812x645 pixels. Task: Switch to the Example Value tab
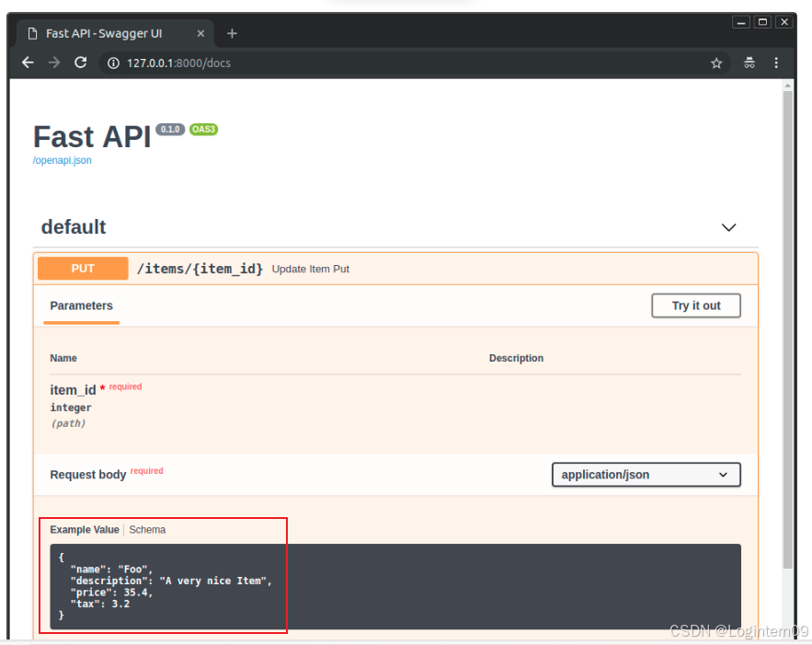click(85, 529)
